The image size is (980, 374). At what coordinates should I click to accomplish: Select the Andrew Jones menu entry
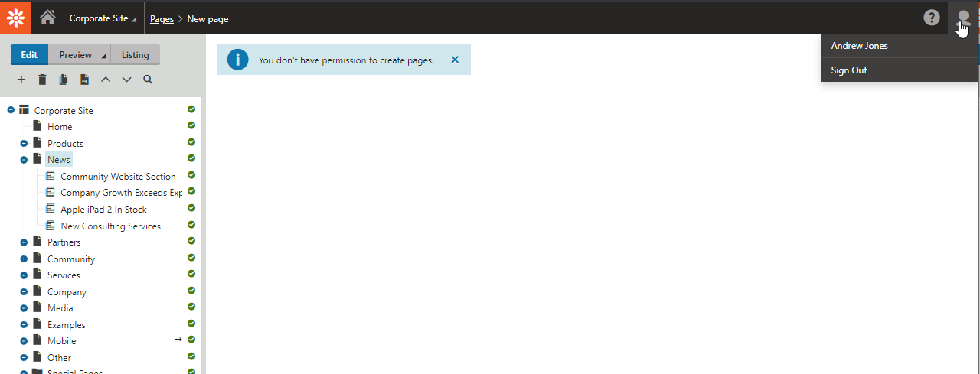pyautogui.click(x=859, y=46)
